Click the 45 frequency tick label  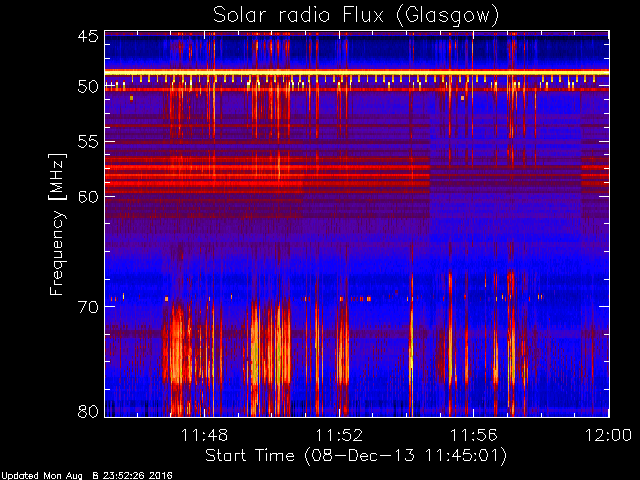point(88,36)
